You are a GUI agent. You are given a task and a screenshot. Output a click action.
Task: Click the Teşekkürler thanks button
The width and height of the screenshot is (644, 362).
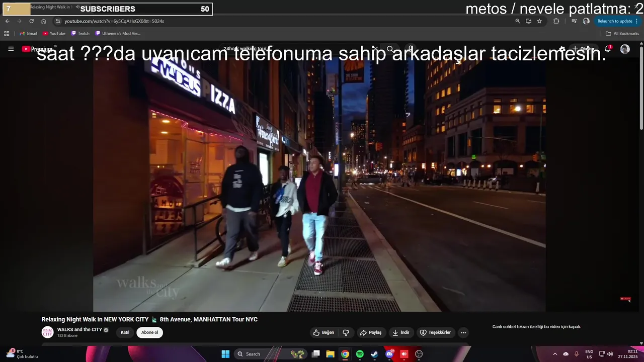coord(435,332)
